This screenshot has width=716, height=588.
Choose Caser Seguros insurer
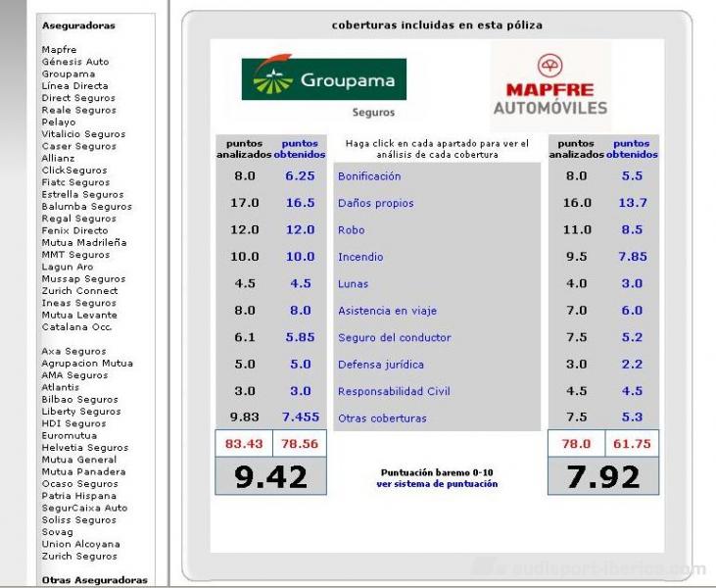pos(79,146)
